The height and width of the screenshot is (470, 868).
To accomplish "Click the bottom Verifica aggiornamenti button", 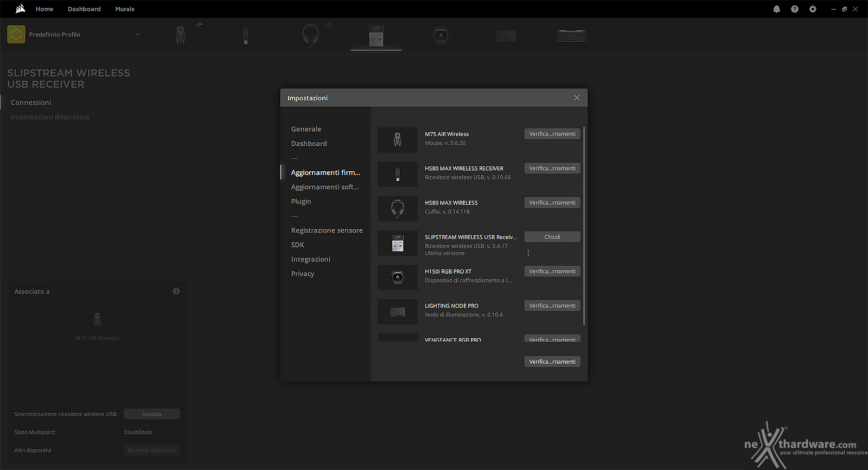I will tap(552, 362).
